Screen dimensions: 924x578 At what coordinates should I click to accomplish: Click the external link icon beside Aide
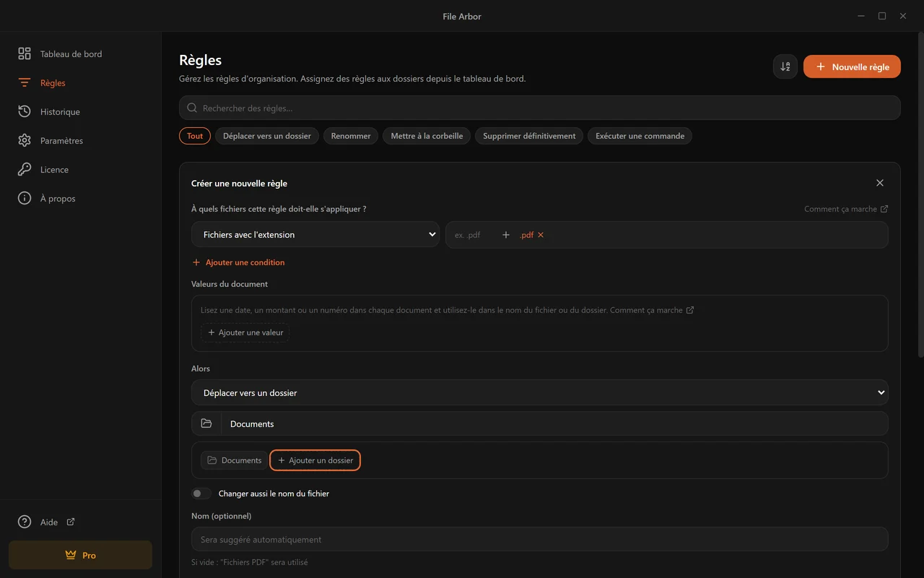[x=71, y=522]
